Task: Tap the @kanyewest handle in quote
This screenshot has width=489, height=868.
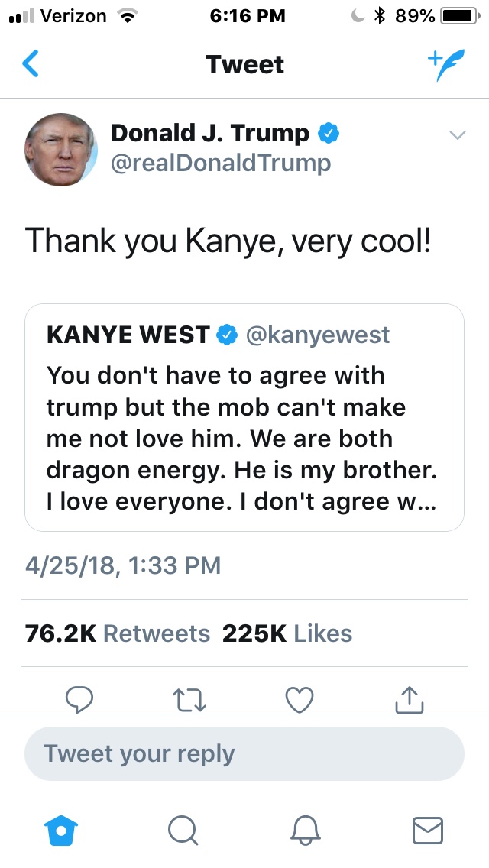Action: 317,335
